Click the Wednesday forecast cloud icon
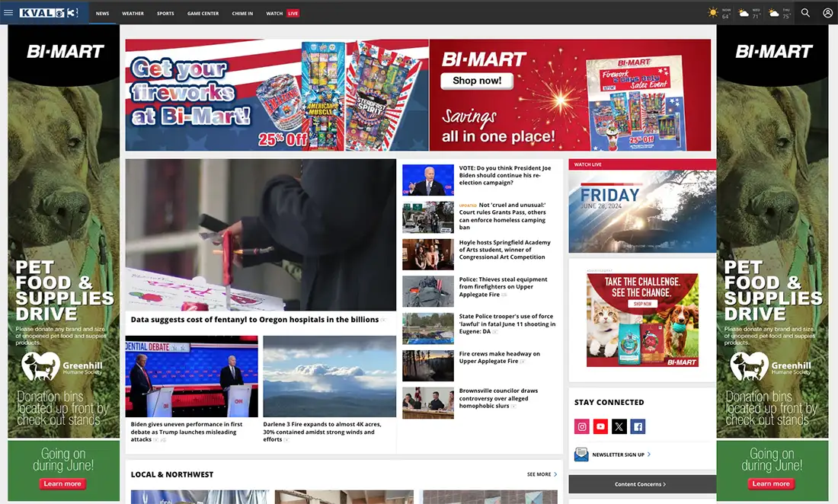The width and height of the screenshot is (838, 504). (744, 14)
